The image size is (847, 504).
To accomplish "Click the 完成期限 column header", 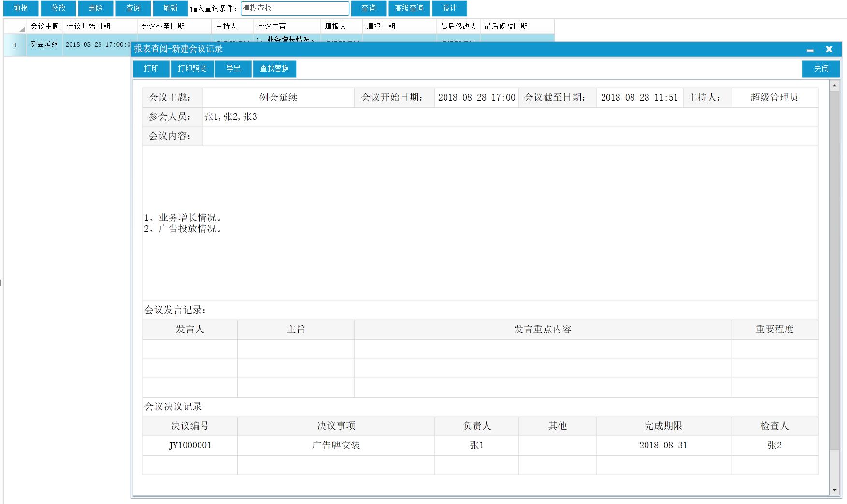I will click(x=663, y=426).
